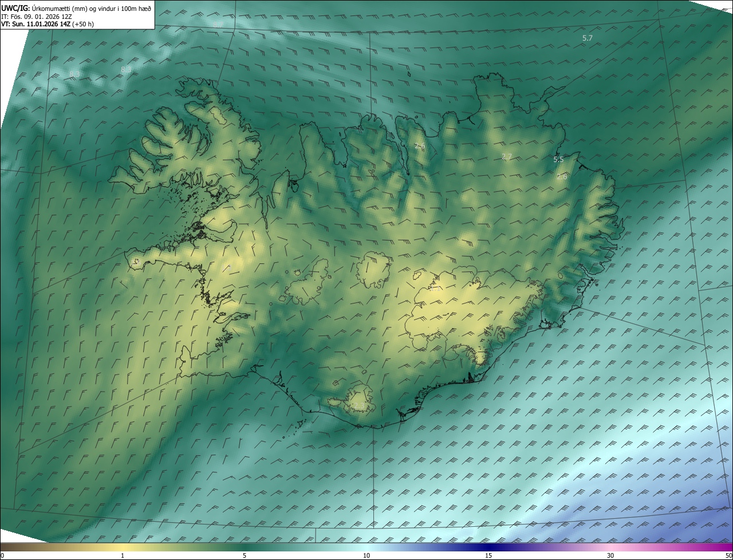Click the 2.7 value label on the map
Screen dimensions: 733x560
pyautogui.click(x=507, y=156)
